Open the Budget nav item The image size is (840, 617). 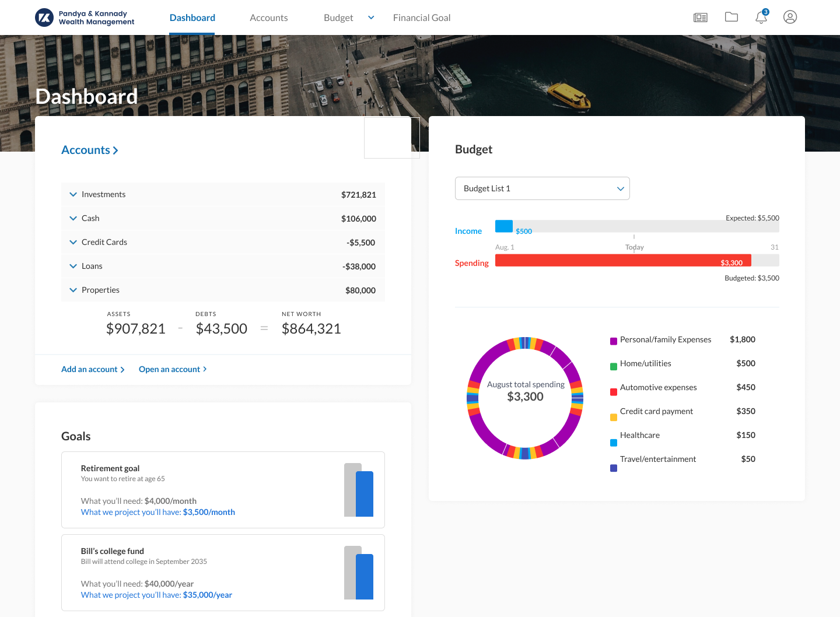(x=338, y=18)
